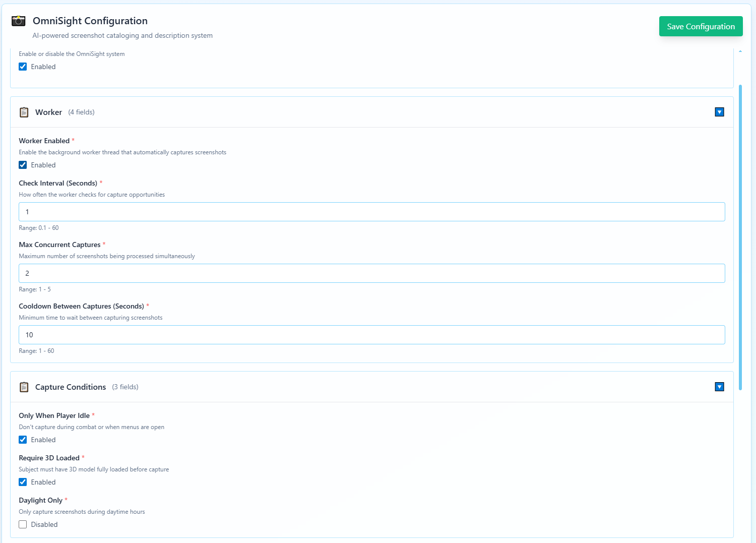Click the Worker section header title
The height and width of the screenshot is (543, 756).
[48, 112]
